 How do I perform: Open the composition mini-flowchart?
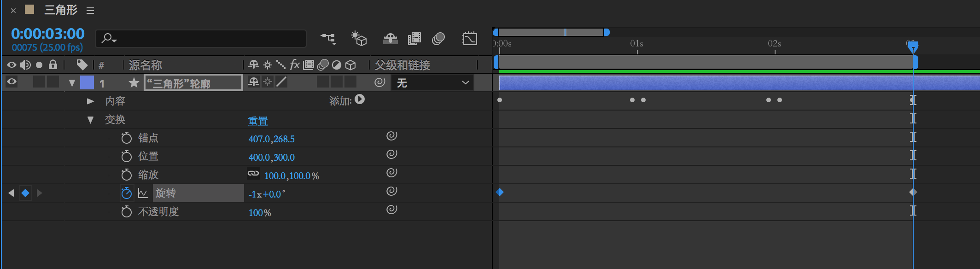pos(328,39)
